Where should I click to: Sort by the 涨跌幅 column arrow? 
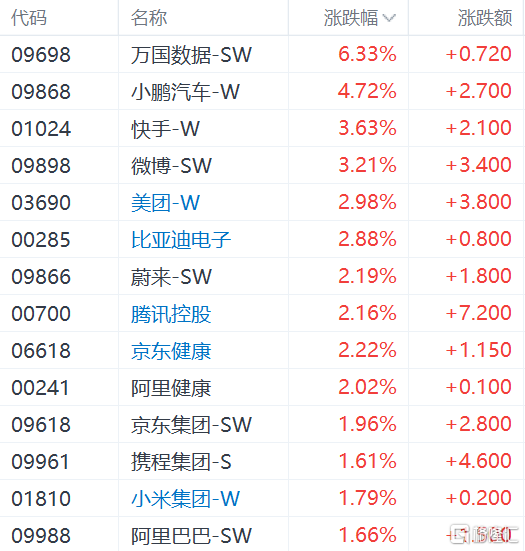389,18
